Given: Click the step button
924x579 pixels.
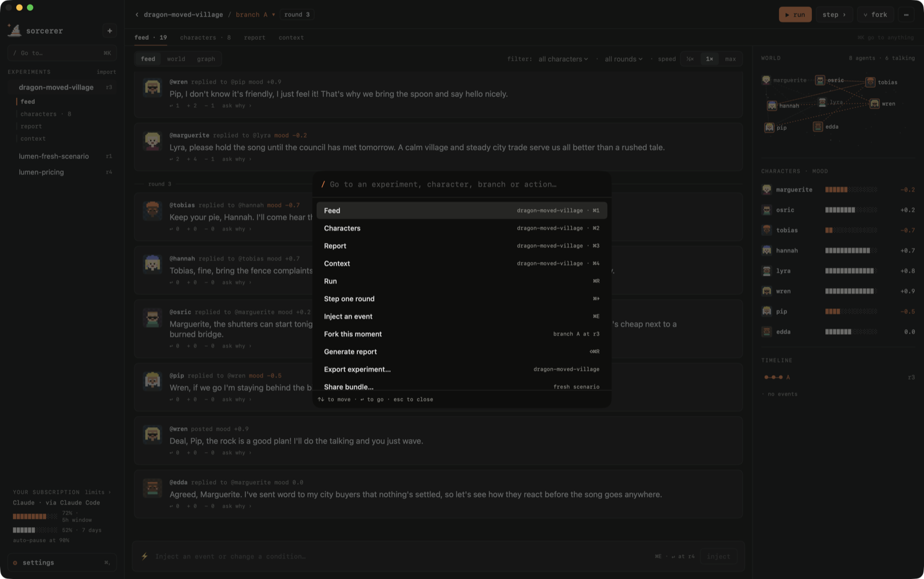Looking at the screenshot, I should click(x=834, y=14).
